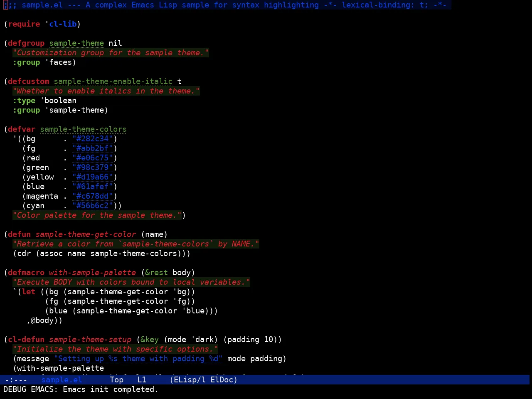Click the sample-theme group name after defgroup
532x399 pixels.
click(x=76, y=43)
